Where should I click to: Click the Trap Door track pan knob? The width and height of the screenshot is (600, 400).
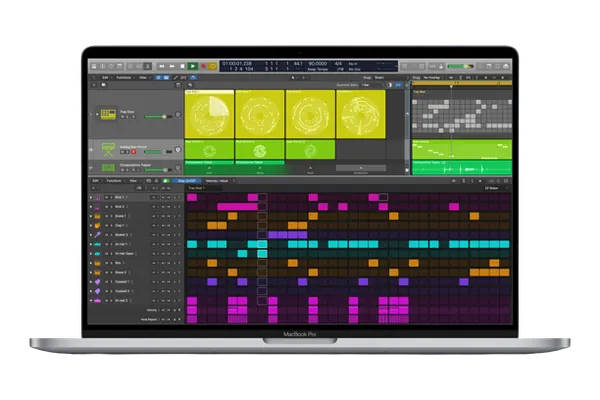click(x=178, y=115)
